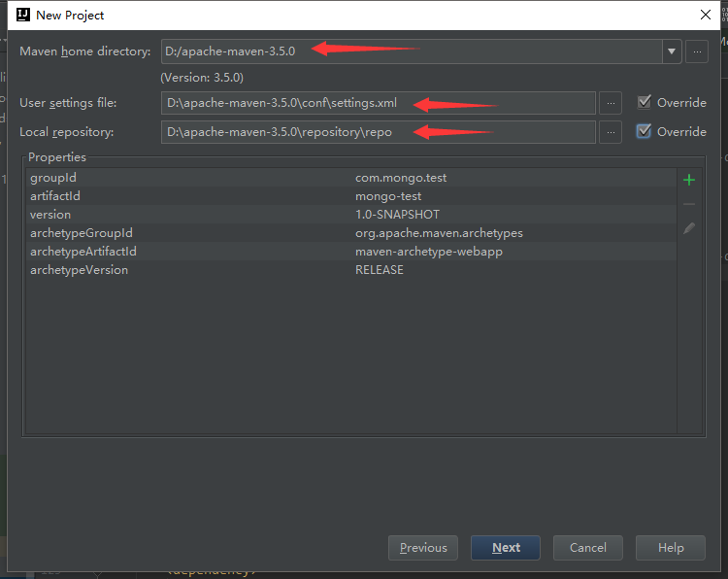This screenshot has width=728, height=579.
Task: Browse for Maven home directory
Action: [x=697, y=51]
